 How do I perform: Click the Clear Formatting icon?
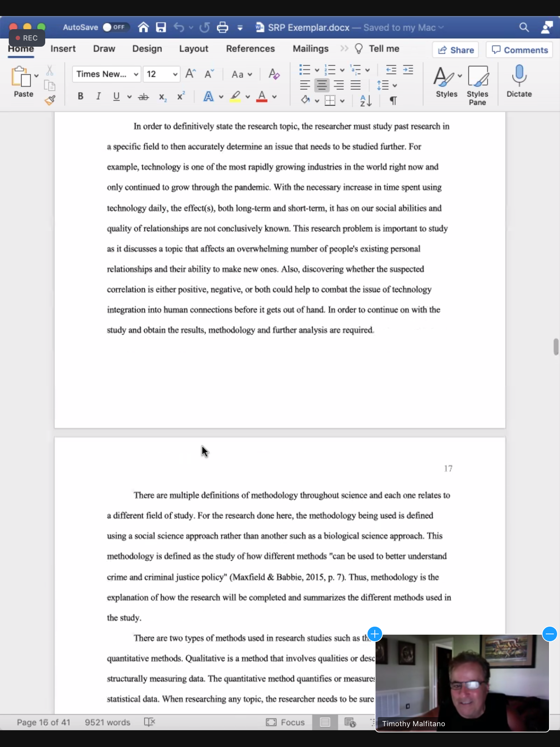click(274, 74)
